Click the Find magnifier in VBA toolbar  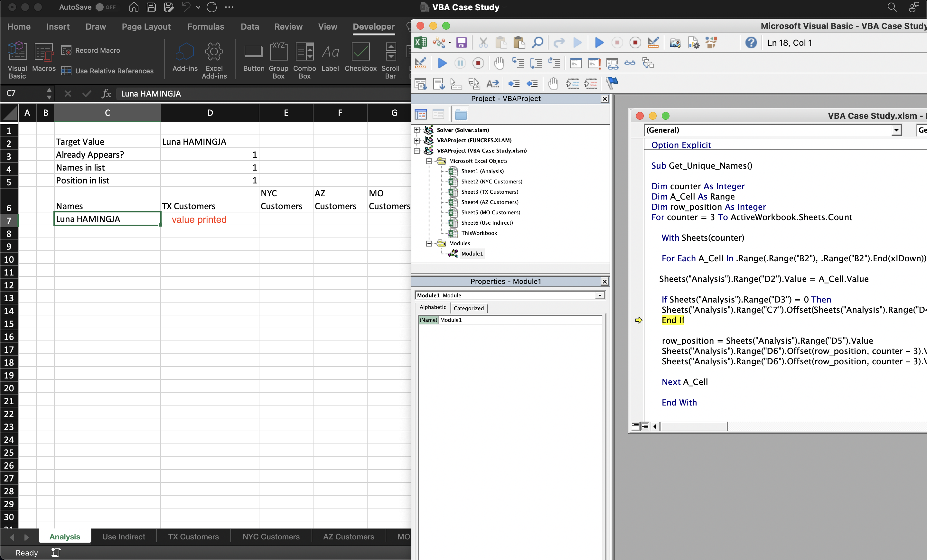pos(537,42)
